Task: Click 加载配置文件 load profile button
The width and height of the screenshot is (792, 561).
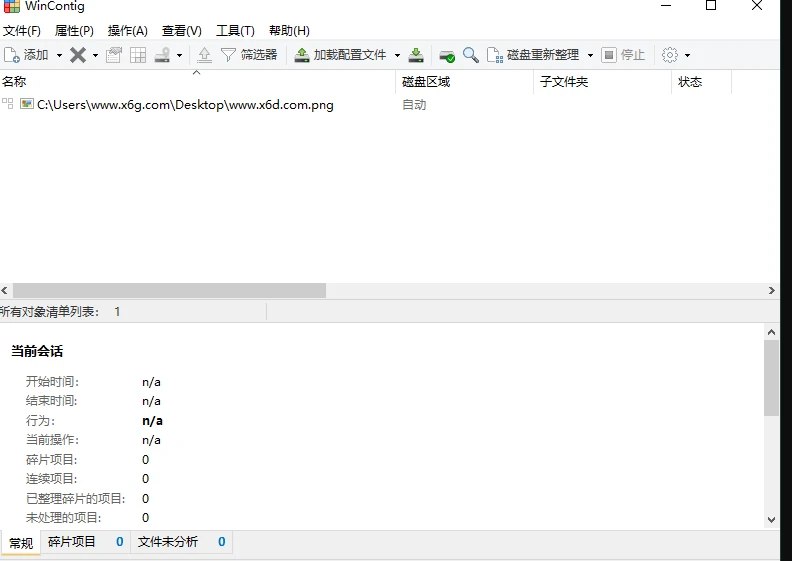Action: point(340,55)
